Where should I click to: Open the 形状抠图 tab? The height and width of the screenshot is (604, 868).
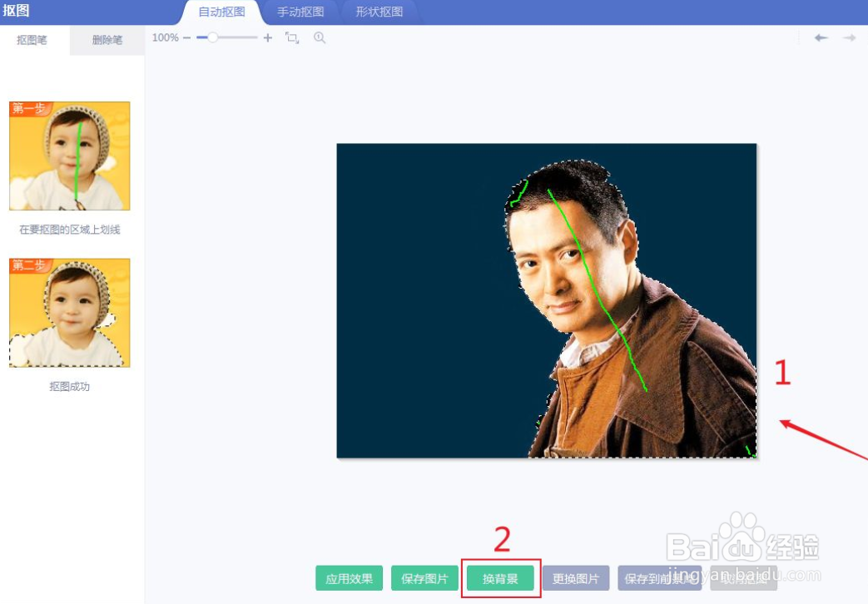(379, 12)
